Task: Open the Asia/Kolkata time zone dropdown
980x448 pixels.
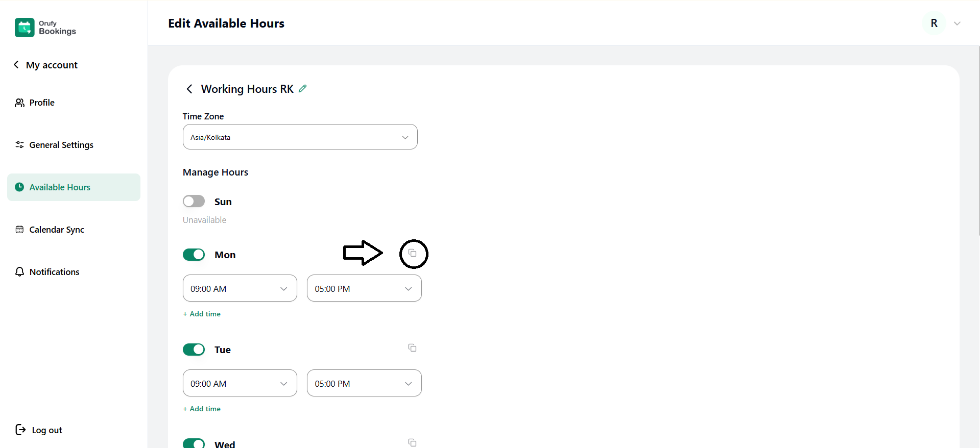Action: pyautogui.click(x=300, y=137)
